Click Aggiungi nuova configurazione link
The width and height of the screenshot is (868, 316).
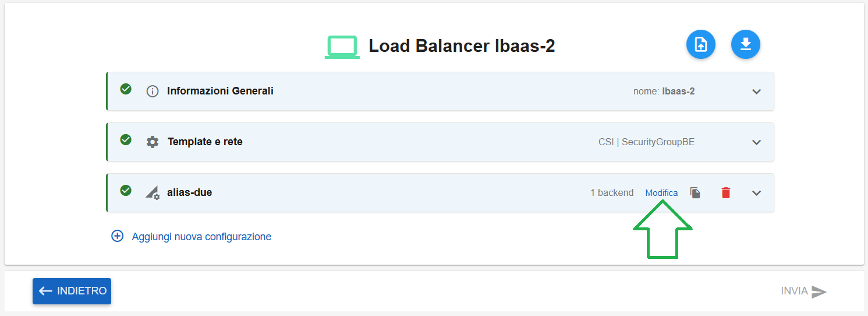coord(201,237)
